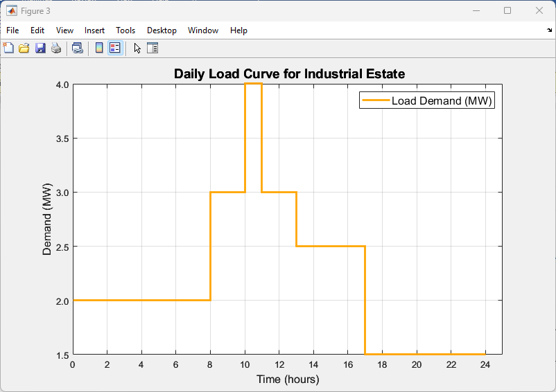The height and width of the screenshot is (392, 556).
Task: Click the 2.5 MW step of the load curve
Action: click(x=331, y=246)
